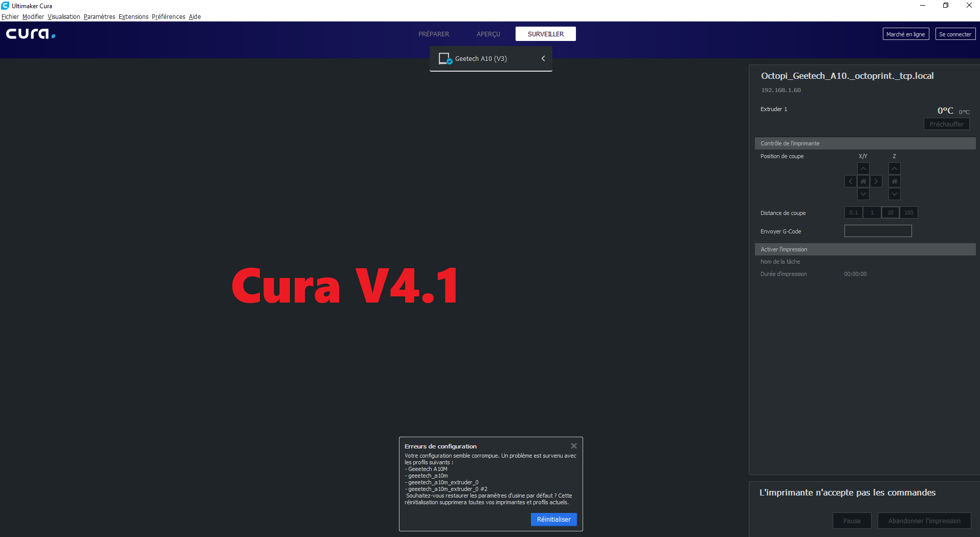Switch to the APERÇU stage

488,34
